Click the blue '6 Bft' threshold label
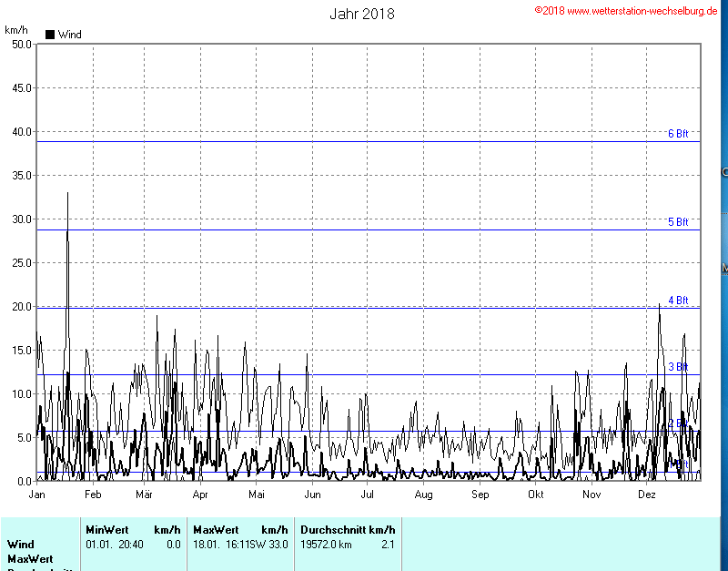Image resolution: width=728 pixels, height=571 pixels. (678, 134)
